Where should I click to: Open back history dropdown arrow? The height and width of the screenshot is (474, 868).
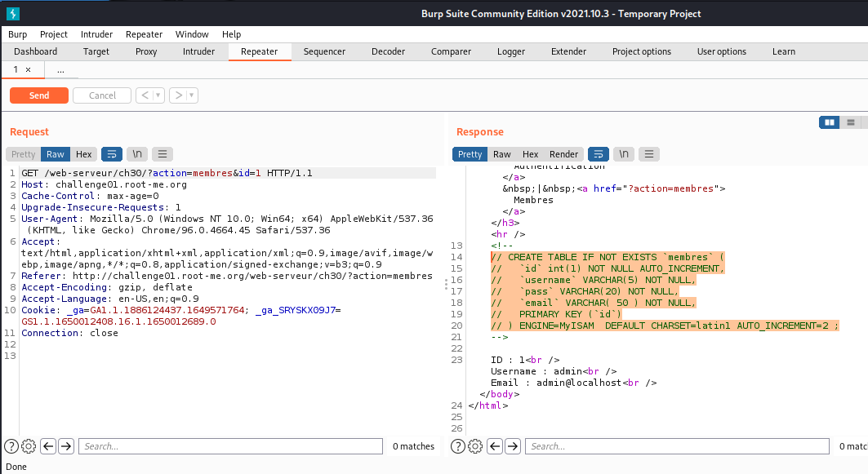point(158,95)
